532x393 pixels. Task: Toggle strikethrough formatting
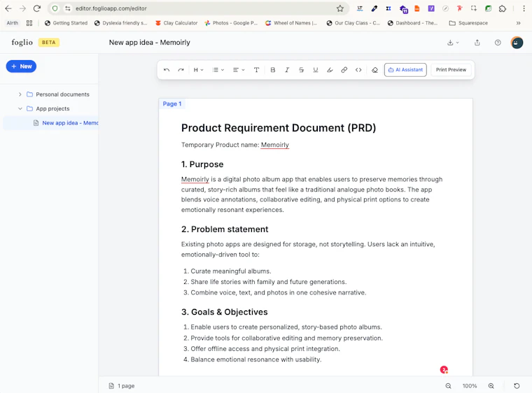[301, 70]
